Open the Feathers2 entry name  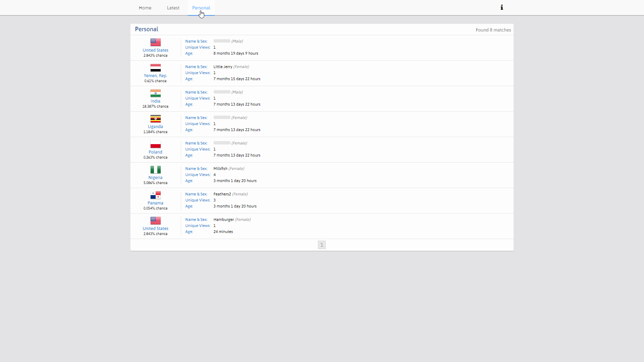tap(222, 194)
